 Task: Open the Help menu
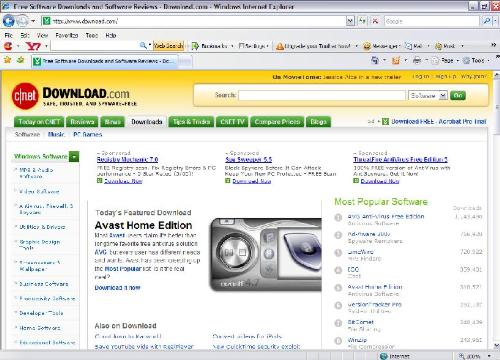[111, 35]
